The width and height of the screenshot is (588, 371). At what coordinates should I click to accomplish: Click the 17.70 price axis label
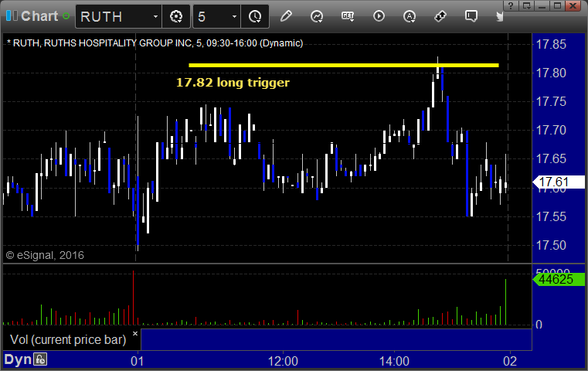pos(551,130)
